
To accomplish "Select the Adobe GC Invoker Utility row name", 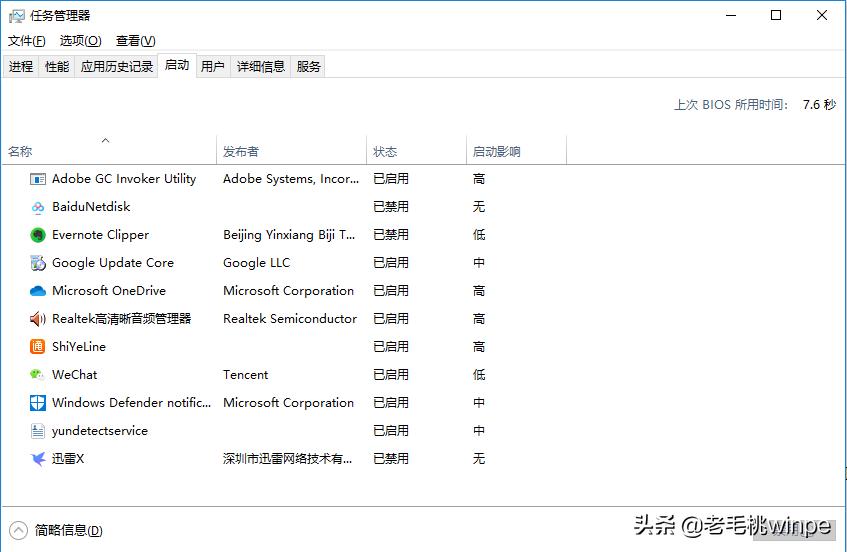I will pos(124,179).
